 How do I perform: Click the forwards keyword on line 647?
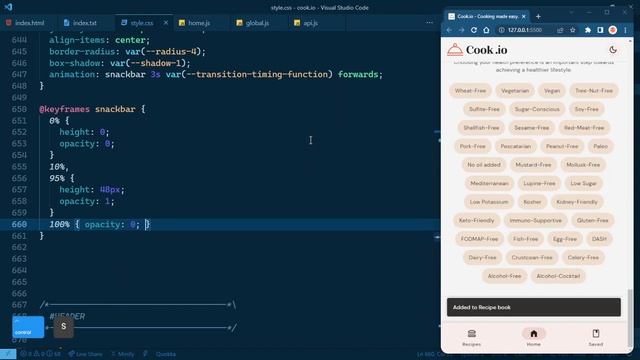click(x=358, y=74)
